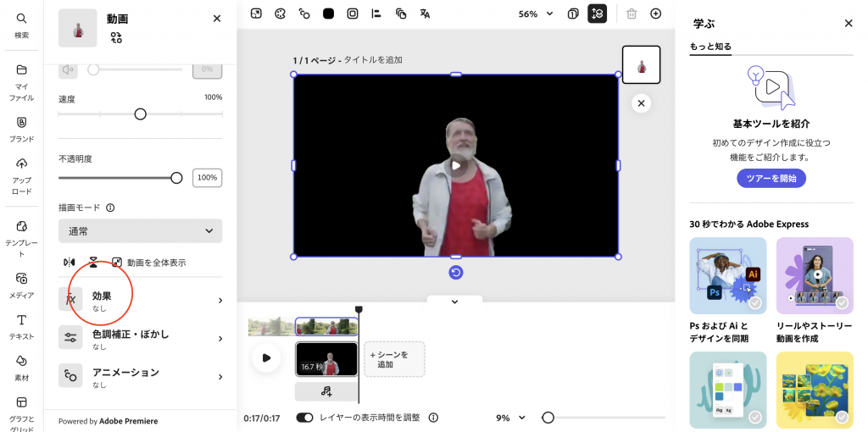Image resolution: width=868 pixels, height=432 pixels.
Task: Open the ブランド sidebar panel
Action: tap(21, 130)
